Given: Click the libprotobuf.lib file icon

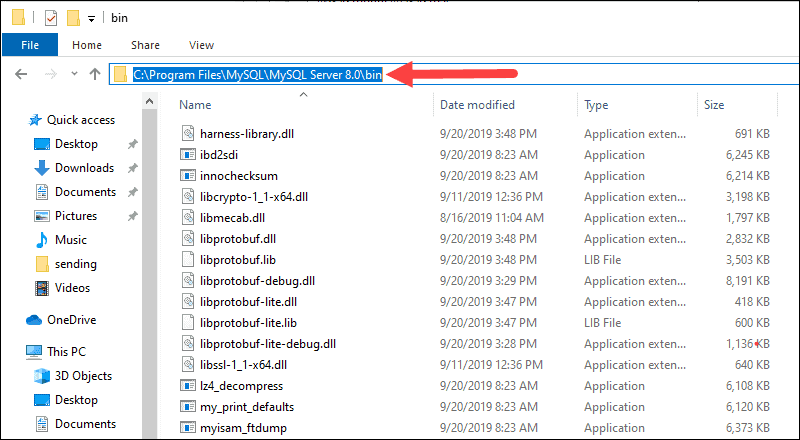Looking at the screenshot, I should point(188,260).
